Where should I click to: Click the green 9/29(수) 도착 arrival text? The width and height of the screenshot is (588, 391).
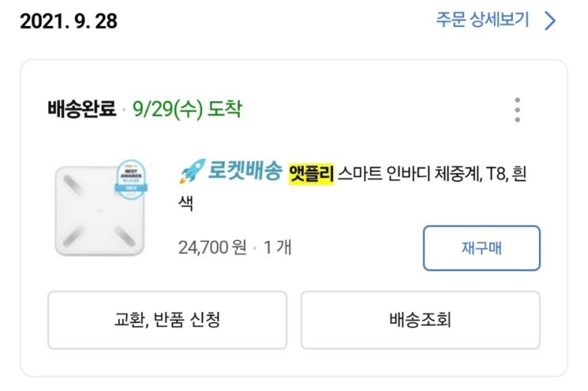[x=187, y=108]
